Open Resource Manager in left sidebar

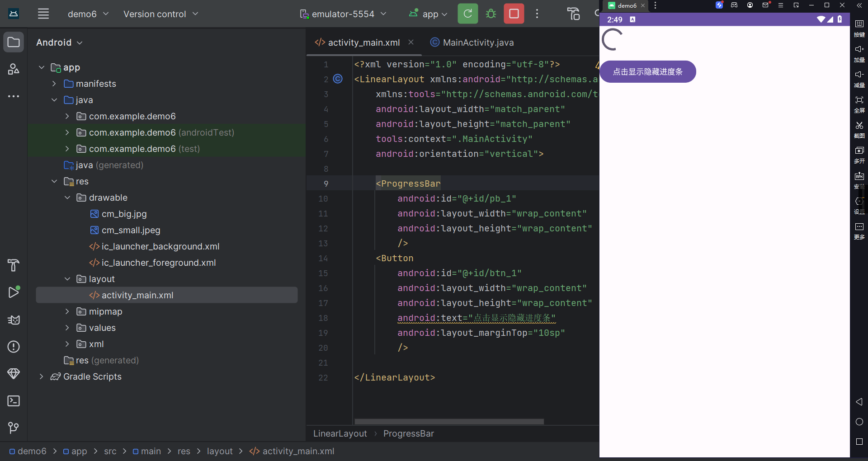[14, 69]
